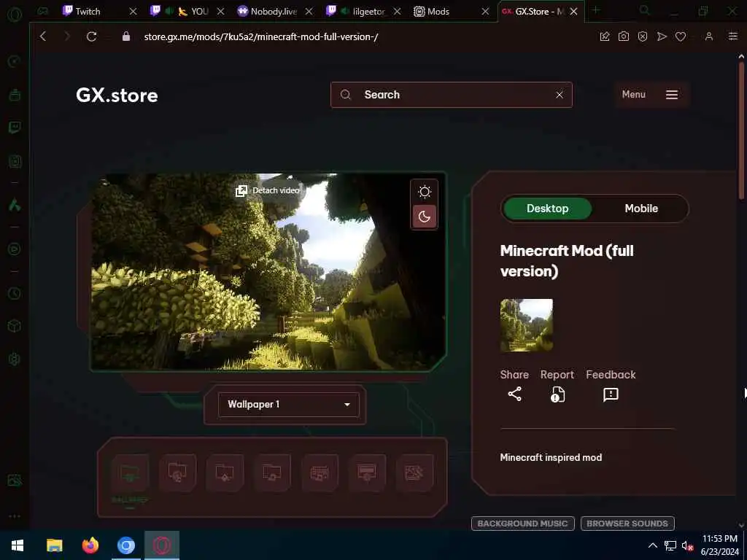This screenshot has width=747, height=560.
Task: Click the page vertical scrollbar thumb
Action: [741, 130]
